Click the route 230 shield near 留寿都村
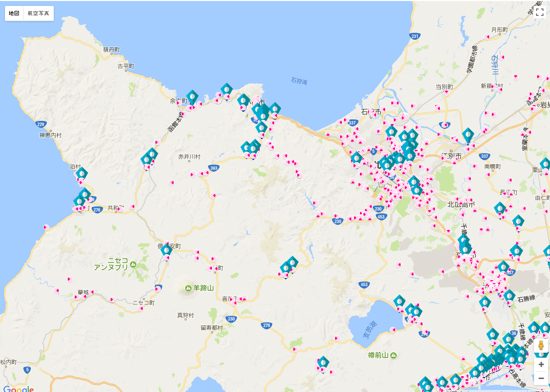This screenshot has width=550, height=392. 231,319
